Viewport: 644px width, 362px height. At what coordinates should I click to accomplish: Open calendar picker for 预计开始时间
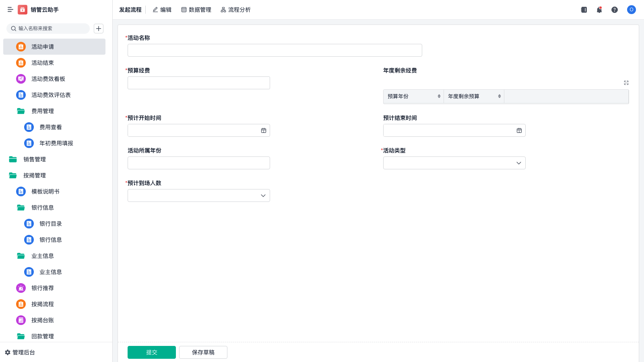coord(264,130)
